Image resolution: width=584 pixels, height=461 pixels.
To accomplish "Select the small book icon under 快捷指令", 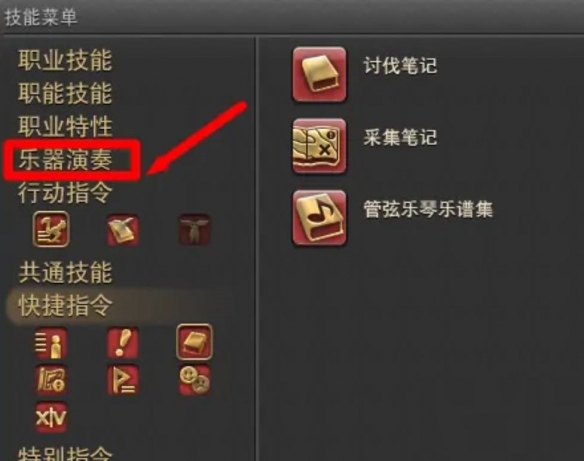I will (x=194, y=342).
